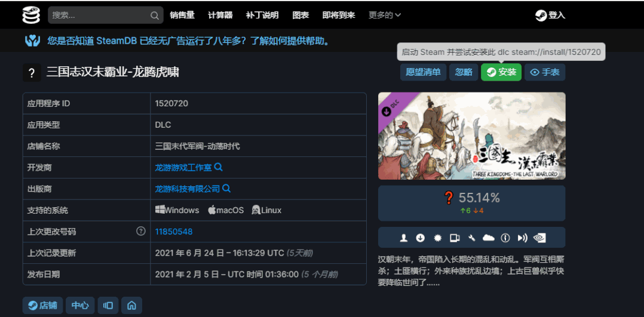Open change number 11850548 link
The width and height of the screenshot is (644, 317).
174,232
